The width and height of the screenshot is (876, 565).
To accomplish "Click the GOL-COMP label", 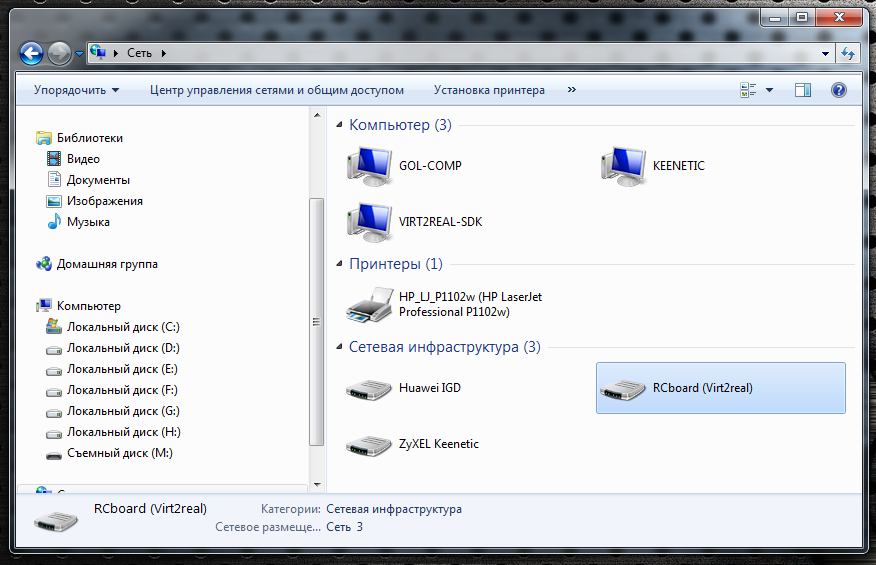I will (430, 166).
